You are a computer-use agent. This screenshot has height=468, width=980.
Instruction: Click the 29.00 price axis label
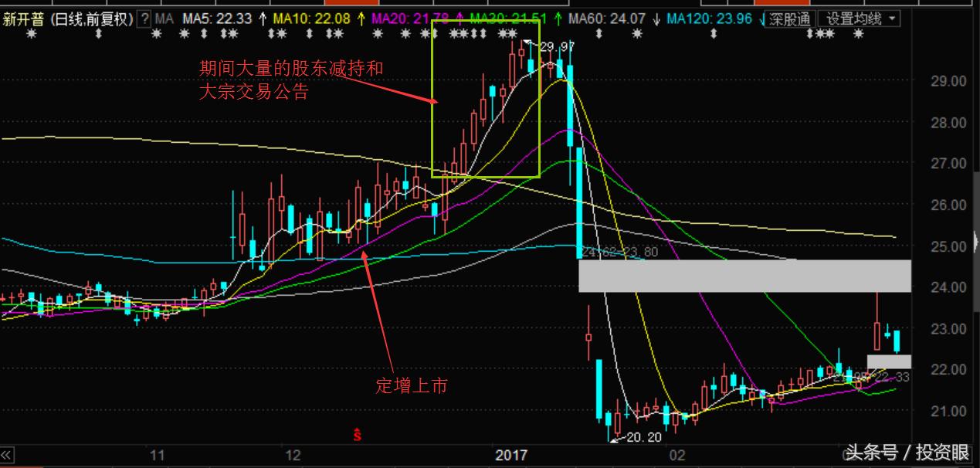click(x=948, y=81)
